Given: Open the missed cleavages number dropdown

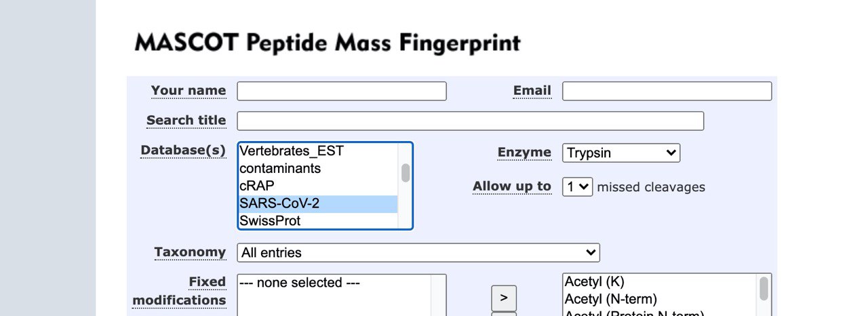Looking at the screenshot, I should pos(577,187).
